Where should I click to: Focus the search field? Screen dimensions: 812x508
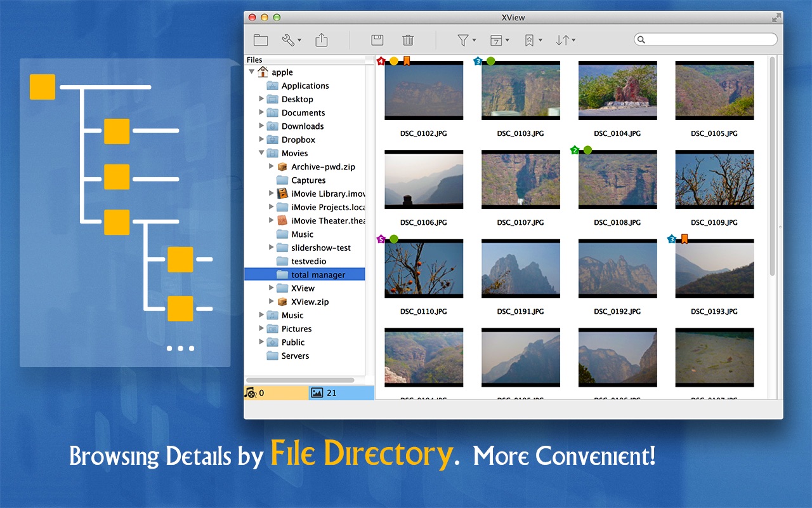(x=705, y=39)
